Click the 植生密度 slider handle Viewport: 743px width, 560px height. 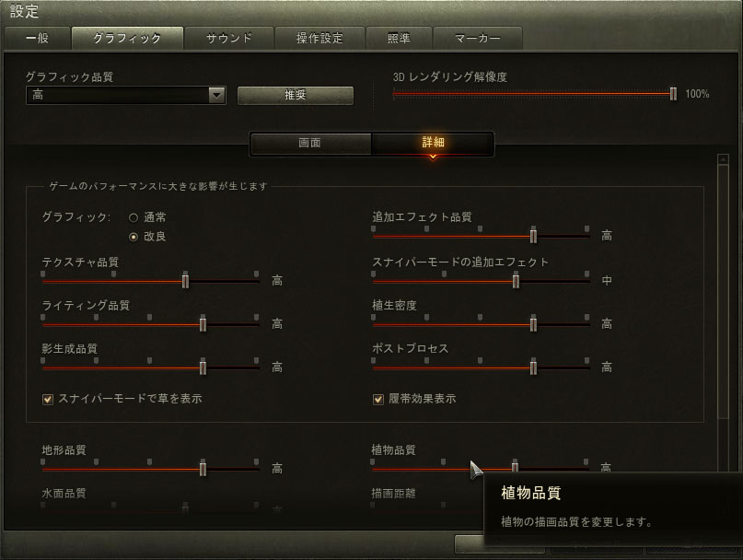(x=533, y=324)
